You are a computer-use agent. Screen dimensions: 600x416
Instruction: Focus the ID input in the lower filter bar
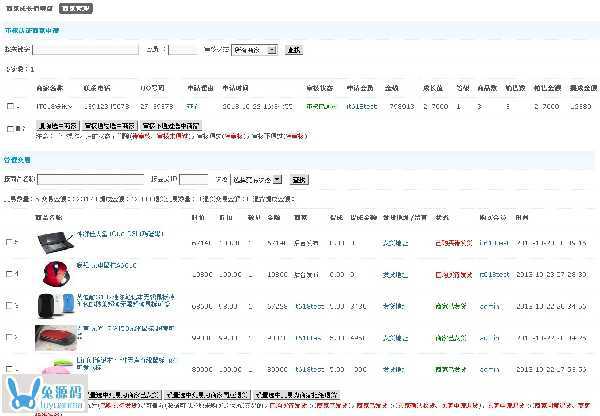(194, 179)
